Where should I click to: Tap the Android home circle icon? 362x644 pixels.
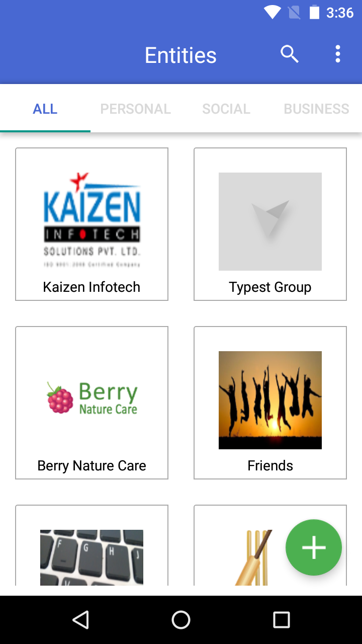point(181,620)
